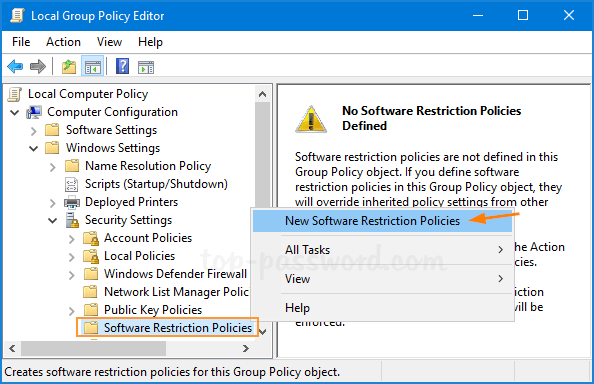
Task: Click the Up One Level folder icon
Action: point(69,67)
